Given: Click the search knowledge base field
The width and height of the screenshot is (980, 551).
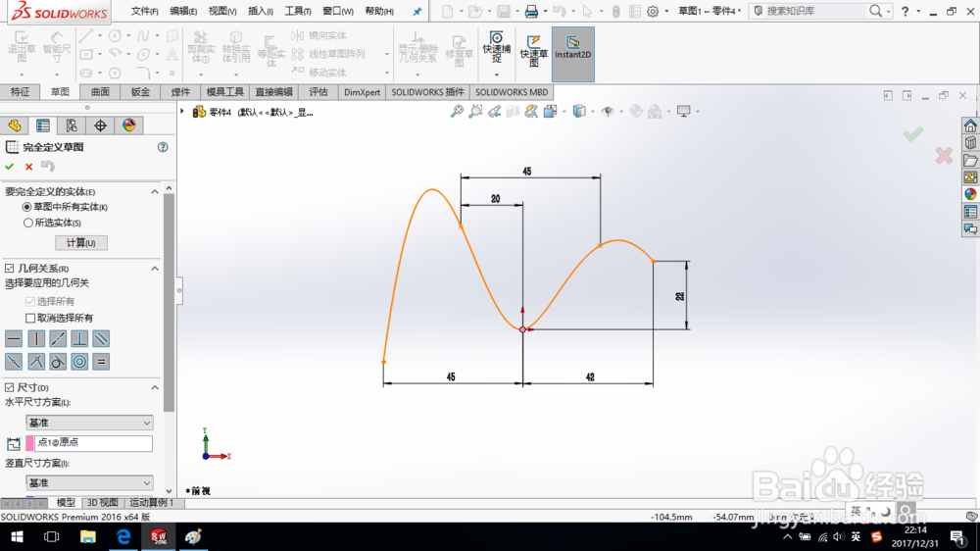Looking at the screenshot, I should coord(815,11).
